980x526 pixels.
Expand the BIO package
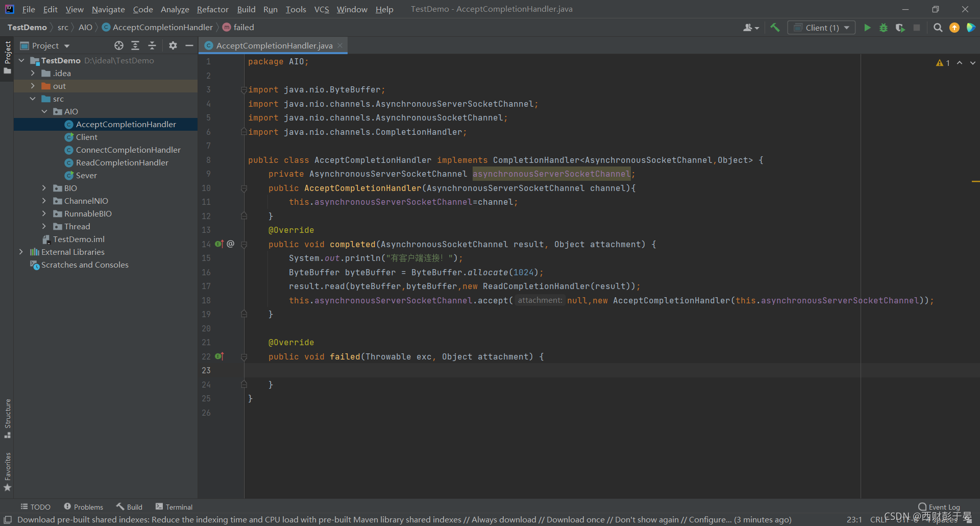point(44,188)
